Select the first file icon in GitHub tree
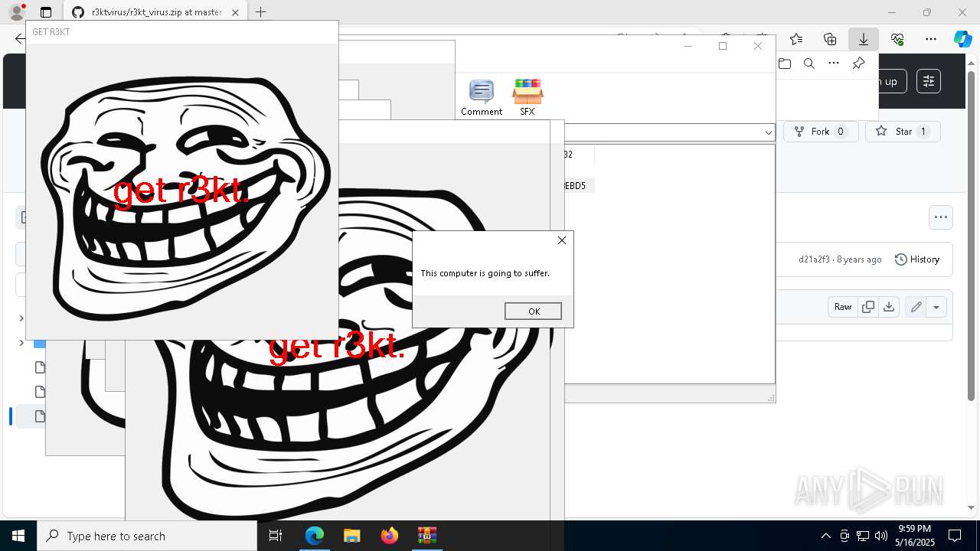The height and width of the screenshot is (551, 980). (41, 367)
